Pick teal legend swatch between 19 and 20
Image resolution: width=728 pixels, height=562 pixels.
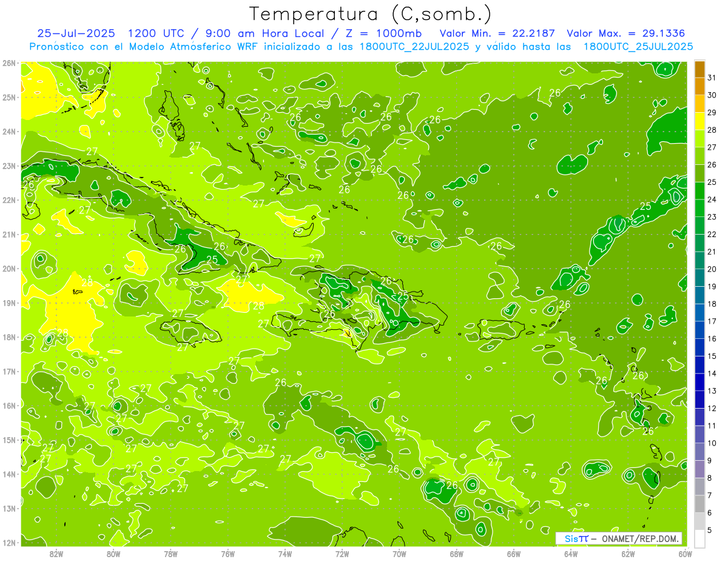pos(699,278)
